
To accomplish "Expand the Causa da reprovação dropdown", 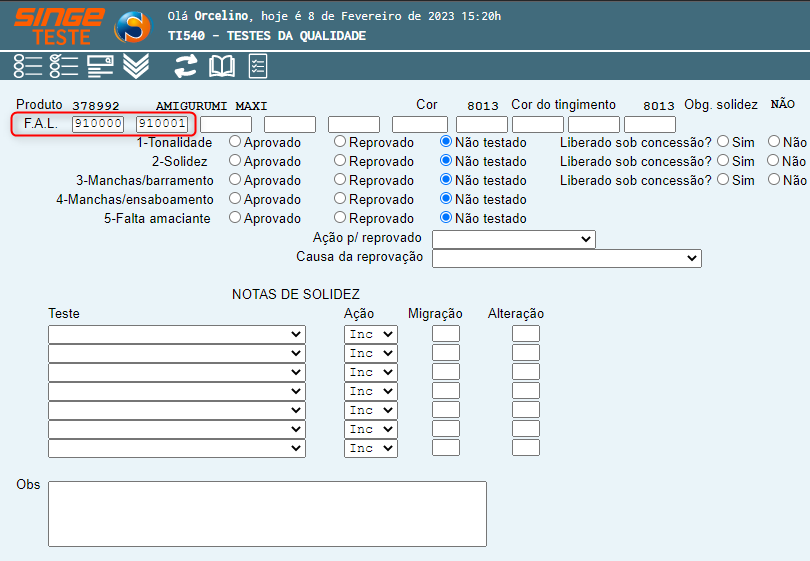I will click(x=566, y=258).
